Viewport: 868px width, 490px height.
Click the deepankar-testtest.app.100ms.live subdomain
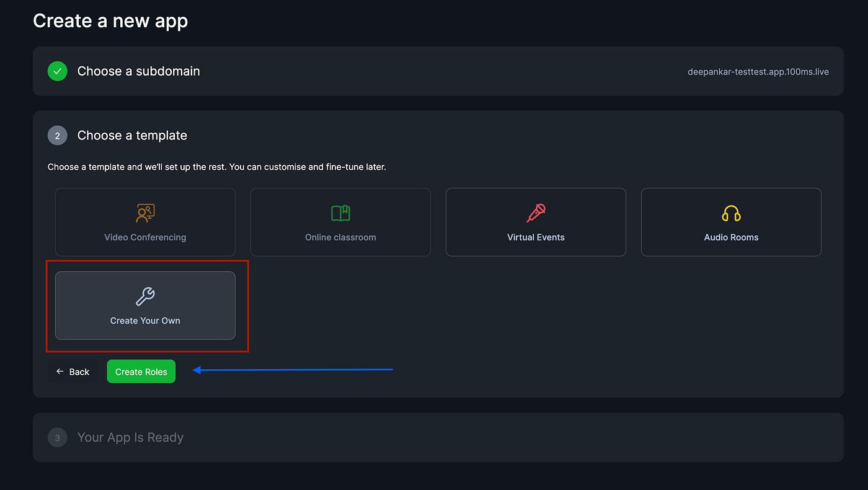pyautogui.click(x=758, y=71)
